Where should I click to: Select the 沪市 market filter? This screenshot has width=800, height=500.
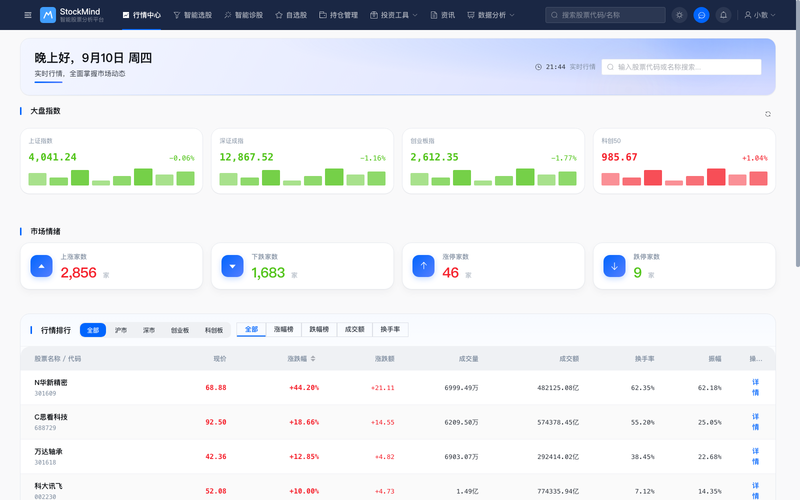coord(121,330)
